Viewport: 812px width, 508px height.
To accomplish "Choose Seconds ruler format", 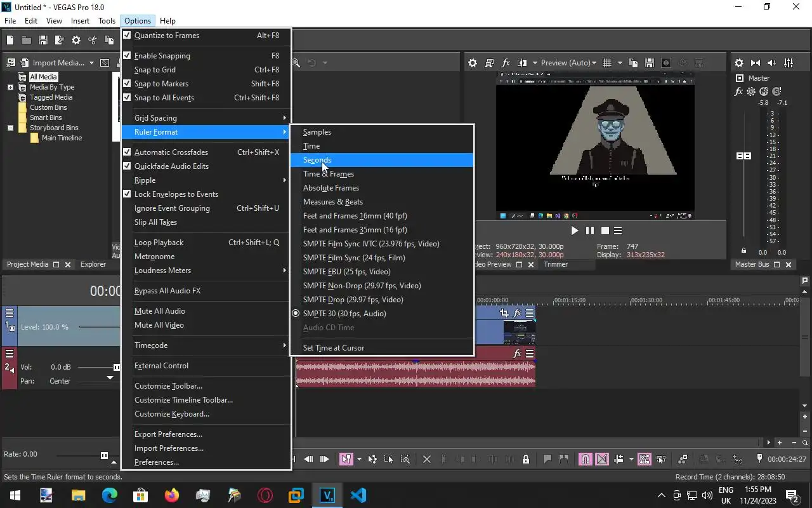I will (x=382, y=160).
